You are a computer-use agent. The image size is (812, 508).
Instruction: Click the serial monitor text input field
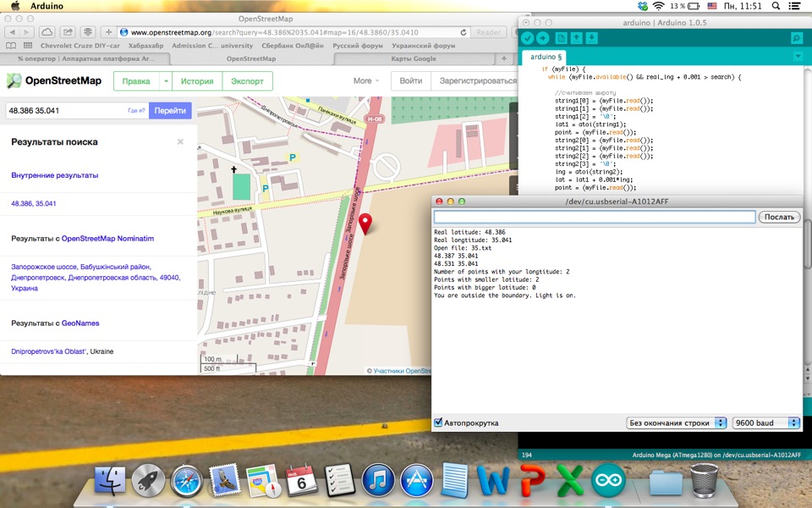click(595, 217)
